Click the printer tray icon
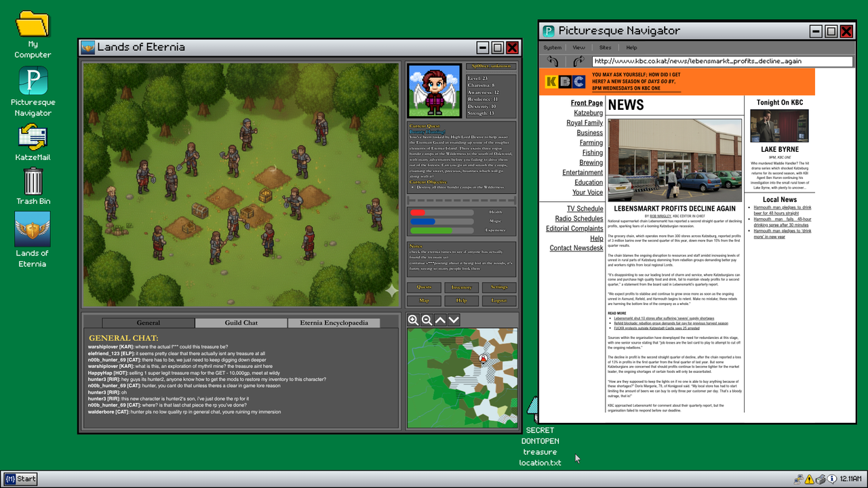 click(x=821, y=479)
